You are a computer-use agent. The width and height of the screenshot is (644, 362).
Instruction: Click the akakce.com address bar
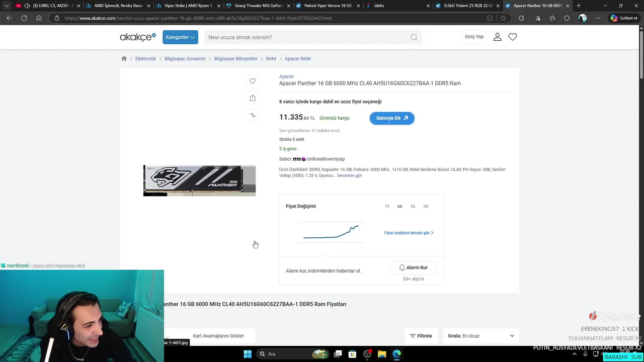pyautogui.click(x=272, y=18)
